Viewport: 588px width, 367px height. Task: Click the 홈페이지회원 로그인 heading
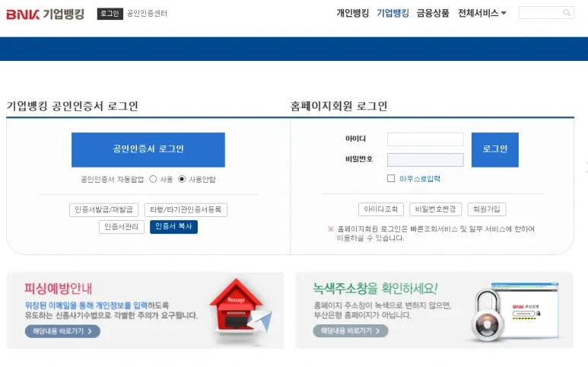click(338, 106)
